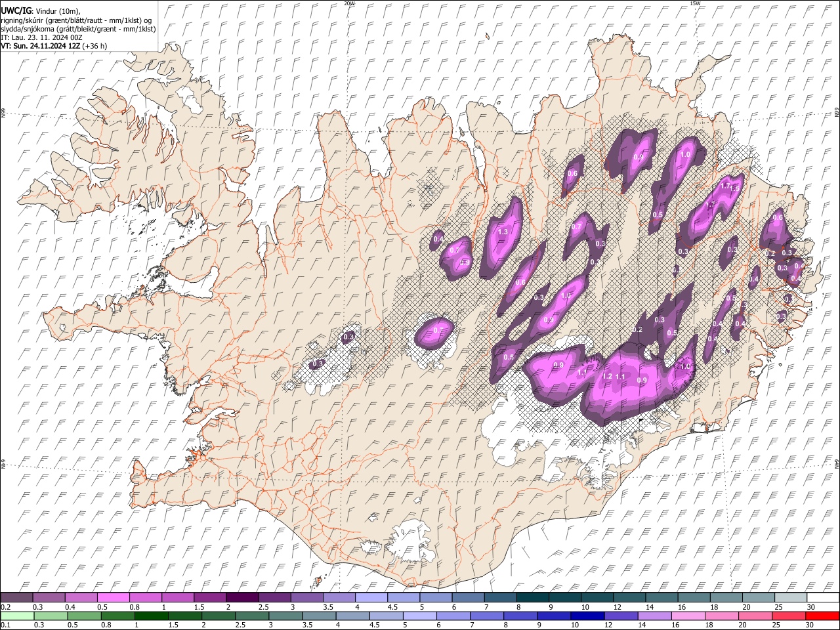Click the bright red swatch ending the bottom legend
This screenshot has width=840, height=630.
tap(823, 616)
